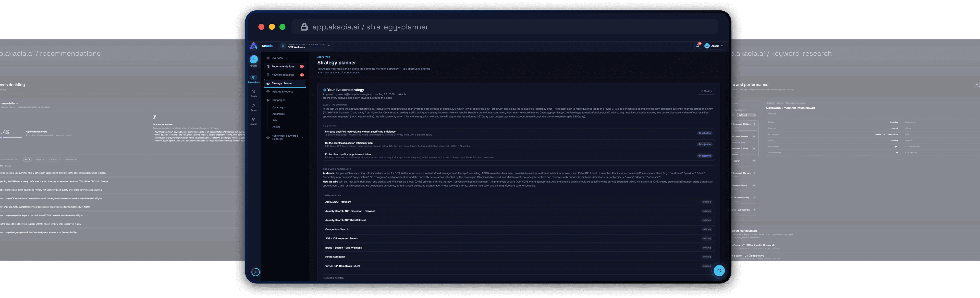
Task: Click the compass icon next to Your live core strategy
Action: [325, 90]
